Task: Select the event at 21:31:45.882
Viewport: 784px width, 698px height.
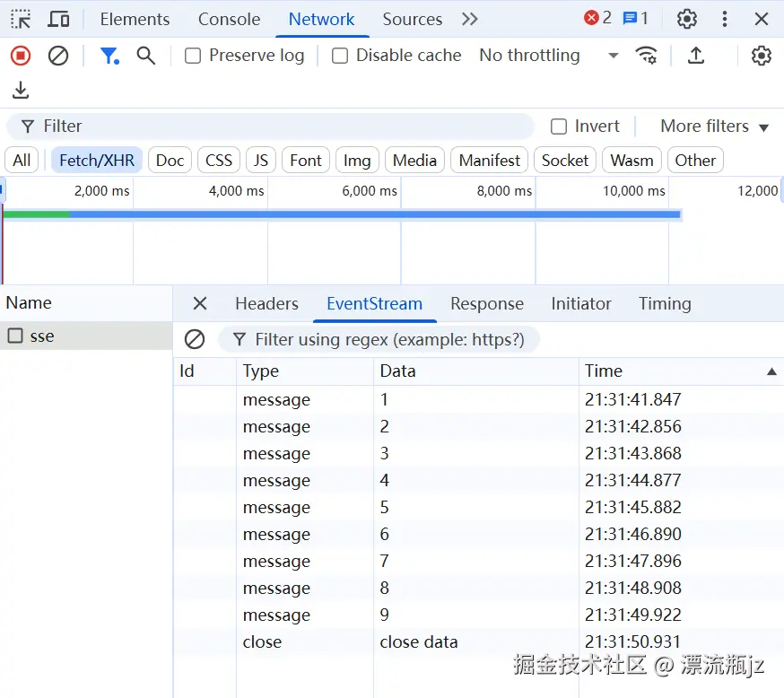Action: coord(478,507)
